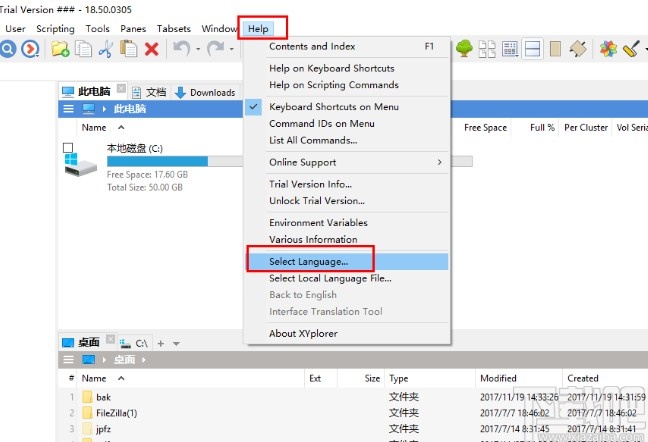Click desktop icon in gray address bar
The height and width of the screenshot is (442, 648).
point(88,360)
